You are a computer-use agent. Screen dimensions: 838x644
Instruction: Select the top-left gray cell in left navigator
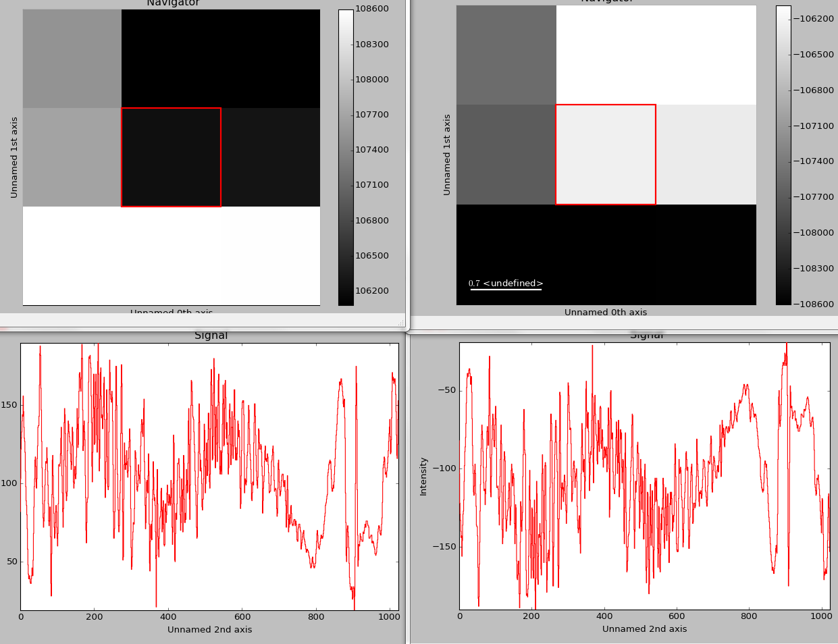[x=72, y=59]
